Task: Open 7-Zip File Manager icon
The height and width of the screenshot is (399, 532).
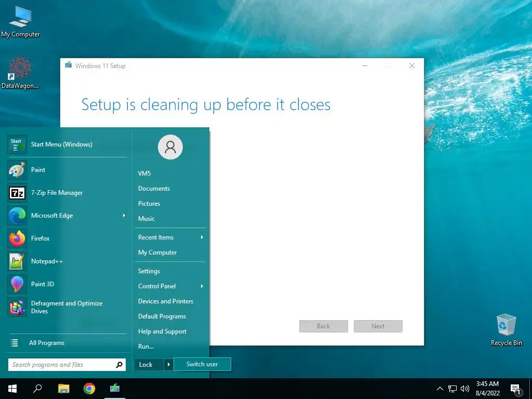Action: pos(17,193)
